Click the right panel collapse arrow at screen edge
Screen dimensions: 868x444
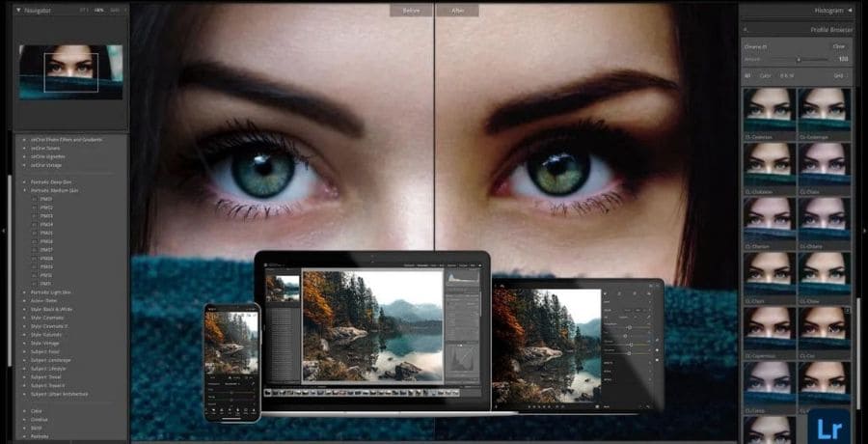[x=864, y=230]
